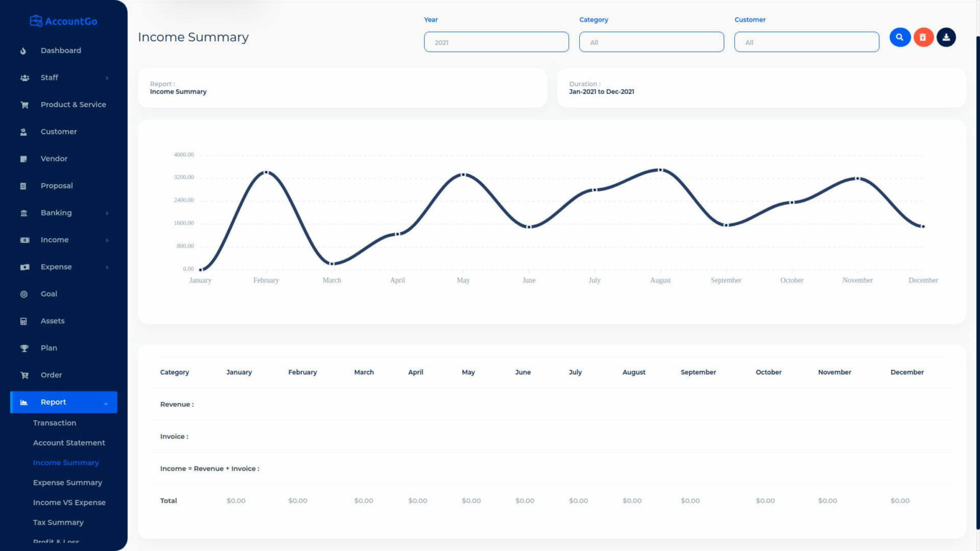This screenshot has width=980, height=551.
Task: Open the Customer section icon
Action: click(24, 131)
